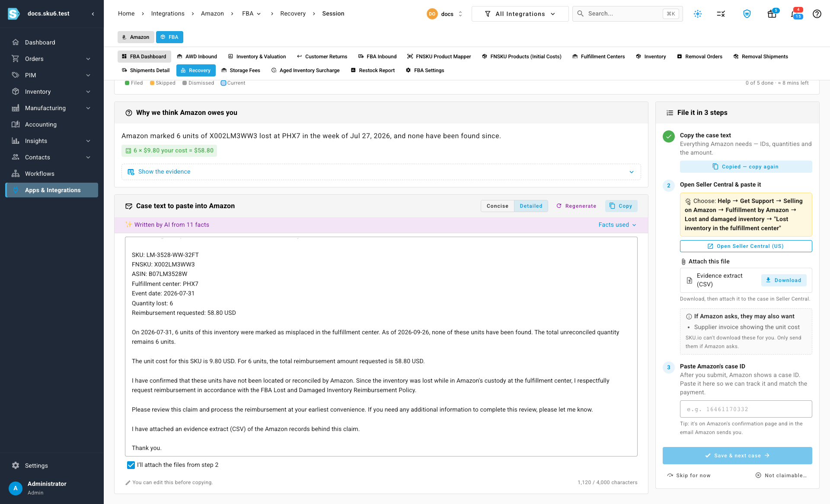This screenshot has height=504, width=830.
Task: Click the Amazon case ID input field
Action: tap(746, 409)
